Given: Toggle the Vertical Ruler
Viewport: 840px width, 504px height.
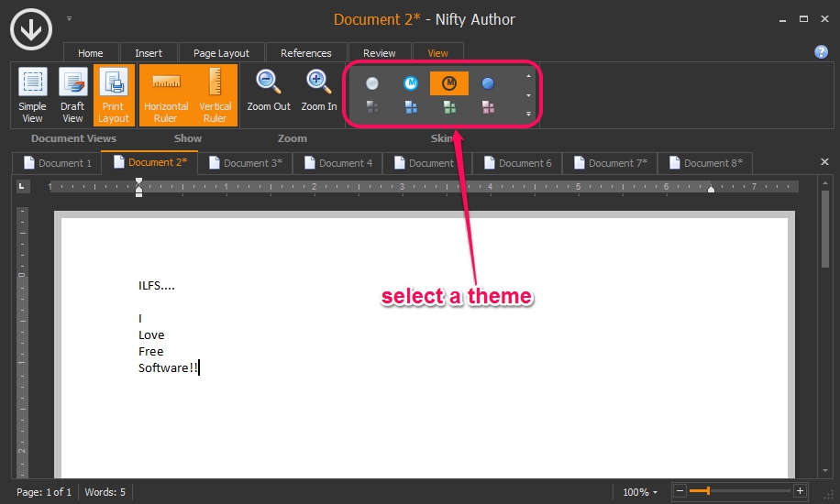Looking at the screenshot, I should pyautogui.click(x=216, y=94).
